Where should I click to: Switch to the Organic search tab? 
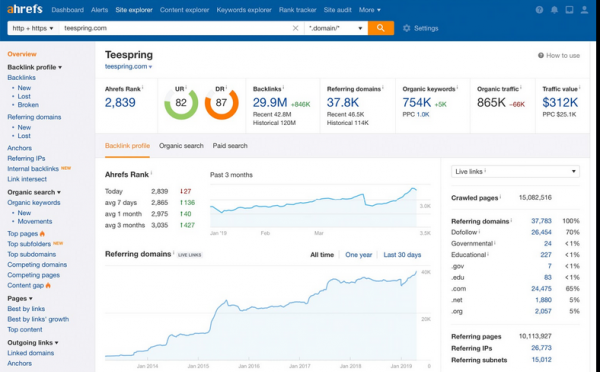click(x=181, y=145)
